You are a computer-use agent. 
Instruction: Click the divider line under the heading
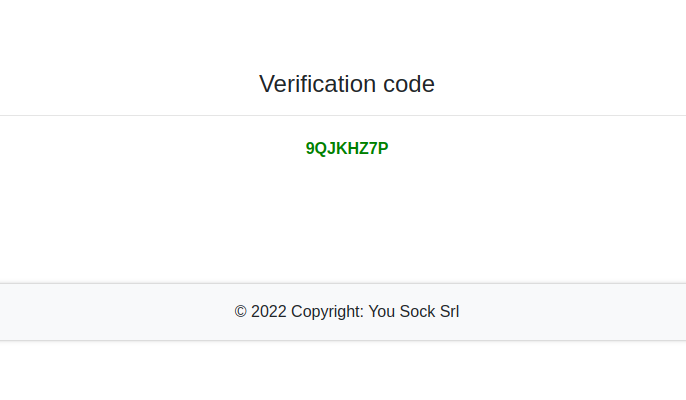pyautogui.click(x=343, y=116)
